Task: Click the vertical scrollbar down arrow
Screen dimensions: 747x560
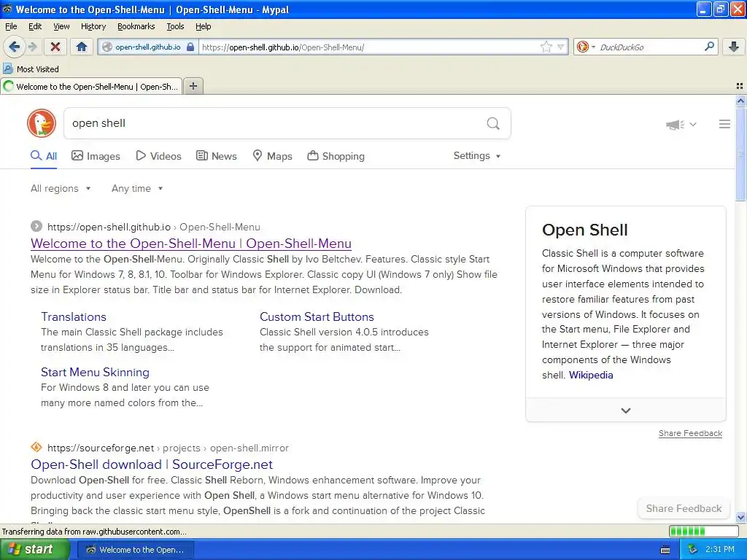Action: (740, 517)
